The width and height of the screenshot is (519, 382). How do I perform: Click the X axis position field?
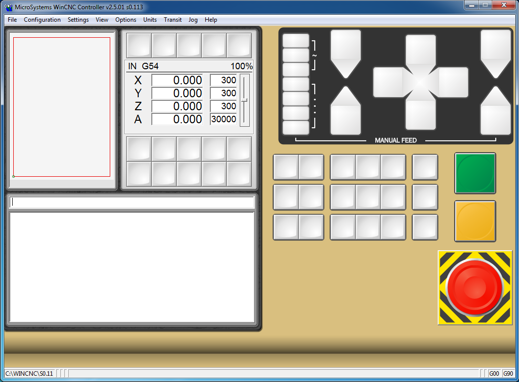coord(177,80)
